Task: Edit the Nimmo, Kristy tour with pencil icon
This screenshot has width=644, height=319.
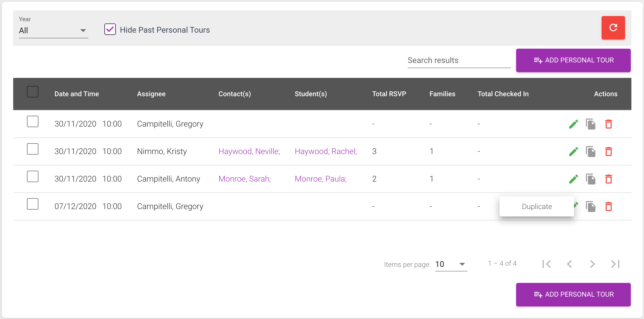Action: coord(573,151)
